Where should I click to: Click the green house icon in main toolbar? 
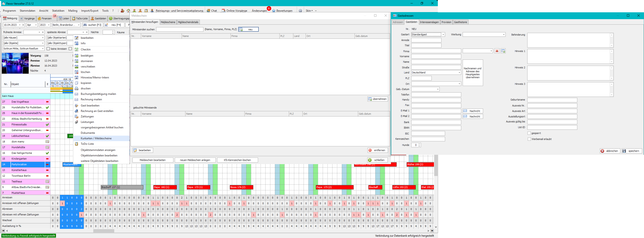click(128, 10)
